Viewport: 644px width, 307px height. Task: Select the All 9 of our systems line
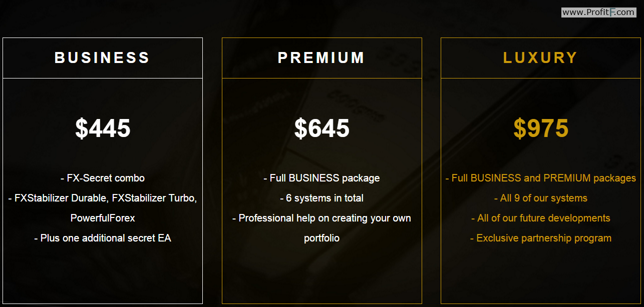(x=541, y=198)
